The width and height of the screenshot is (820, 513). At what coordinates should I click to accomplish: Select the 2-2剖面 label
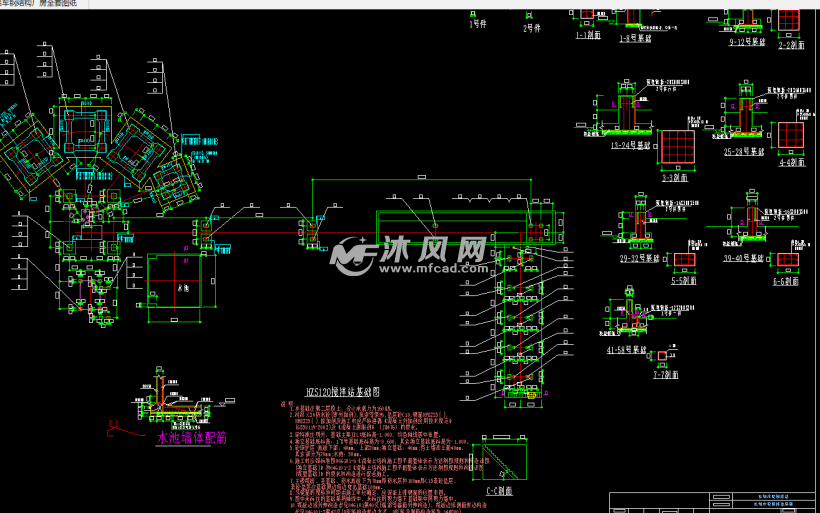click(x=792, y=45)
